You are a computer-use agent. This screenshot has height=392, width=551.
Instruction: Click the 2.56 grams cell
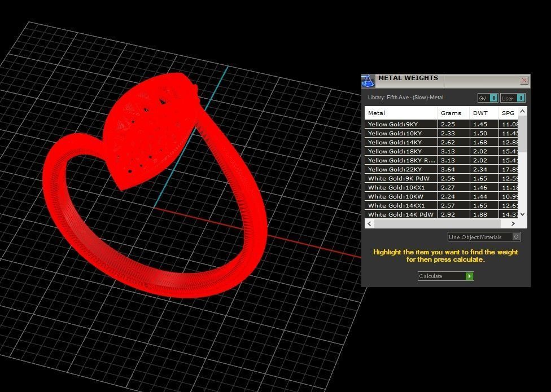[x=453, y=178]
